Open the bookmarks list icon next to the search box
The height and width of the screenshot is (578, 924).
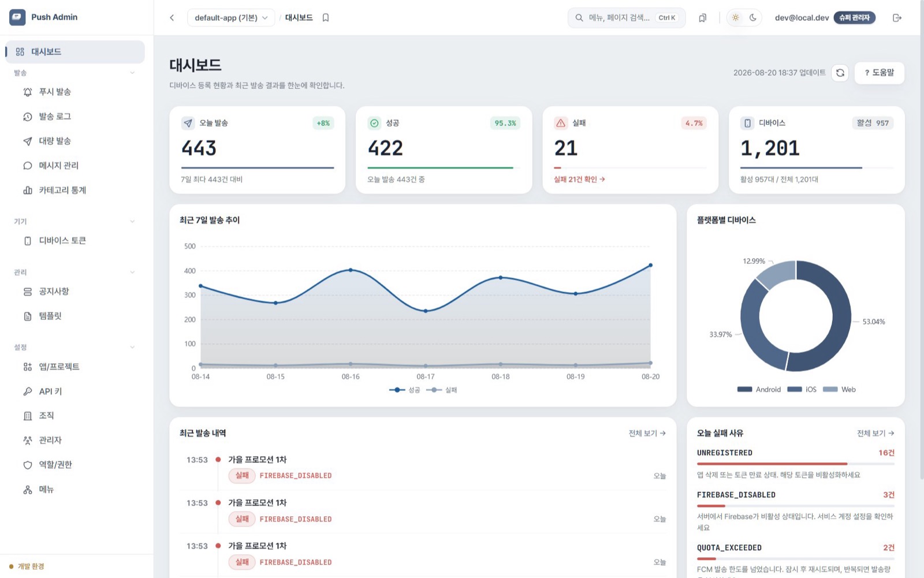(x=702, y=18)
